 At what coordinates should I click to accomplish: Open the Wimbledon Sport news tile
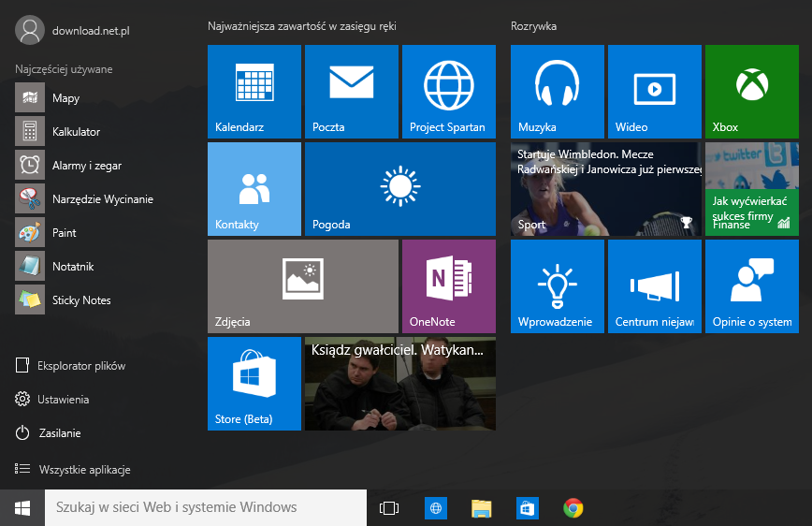(606, 189)
